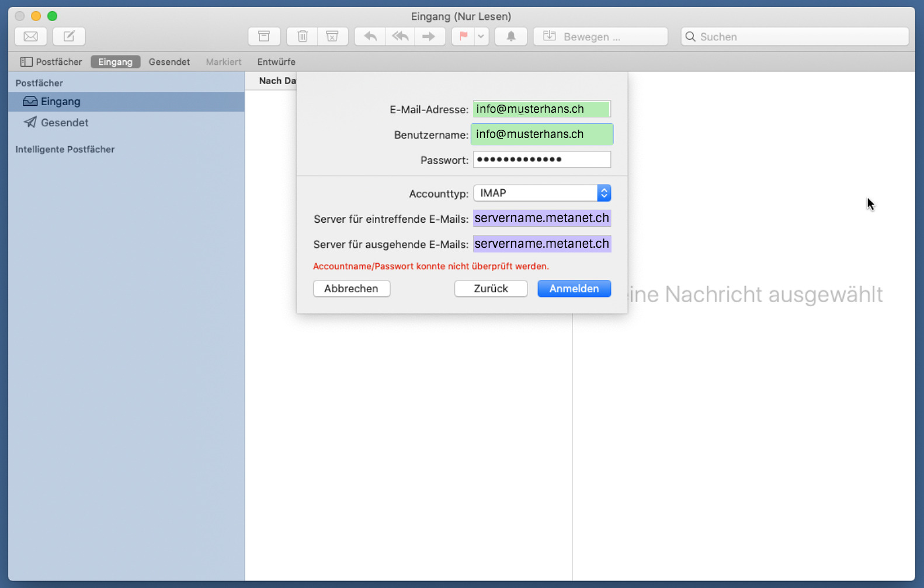This screenshot has width=924, height=588.
Task: Click the Anmelden button
Action: pos(574,289)
